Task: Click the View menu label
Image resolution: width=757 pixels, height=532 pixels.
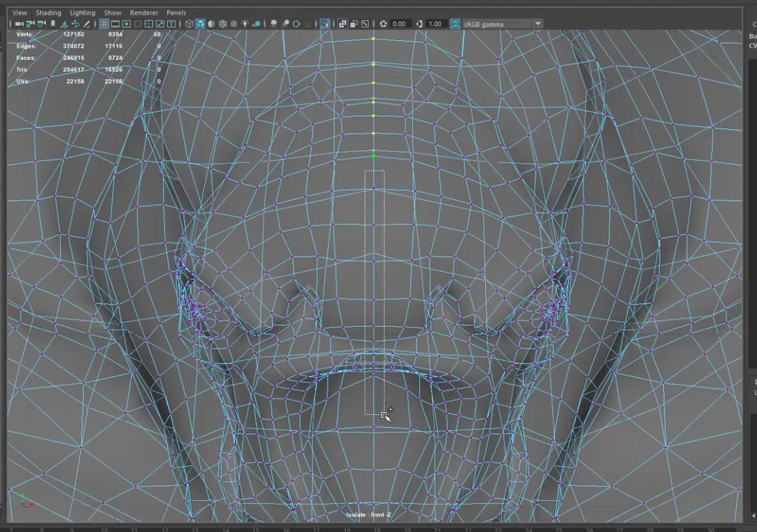Action: coord(20,13)
